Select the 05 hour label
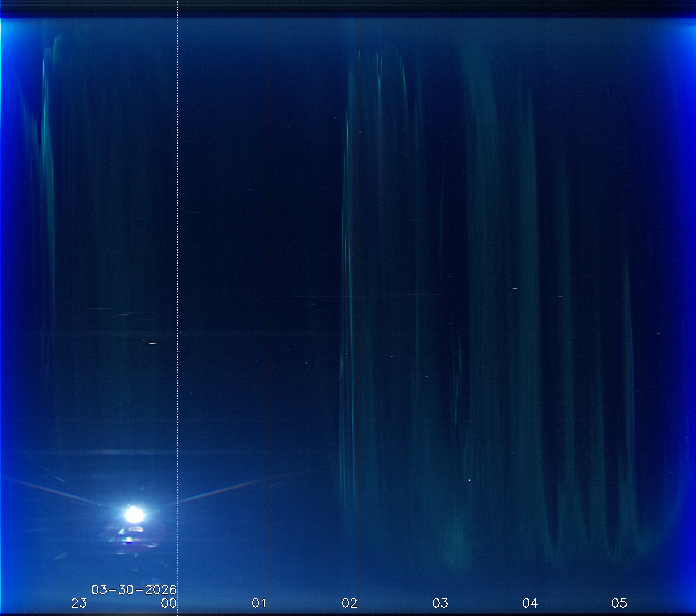 (x=619, y=603)
